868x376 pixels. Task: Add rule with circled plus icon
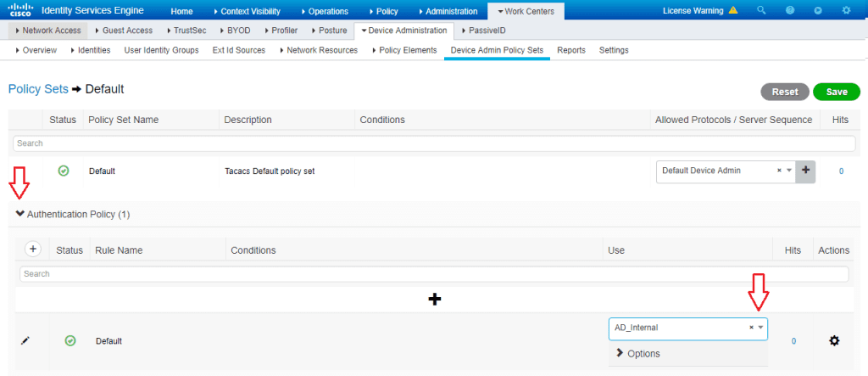point(33,249)
